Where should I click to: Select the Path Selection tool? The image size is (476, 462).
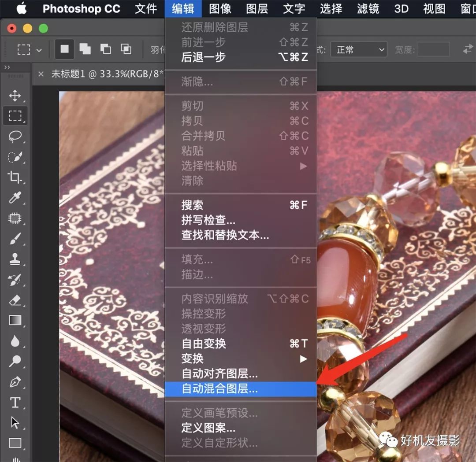pos(15,422)
